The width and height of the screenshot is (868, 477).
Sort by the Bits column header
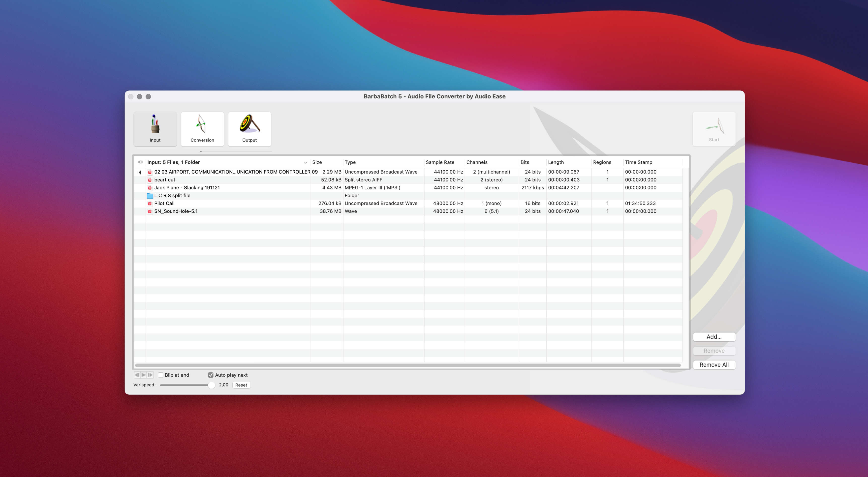(532, 162)
